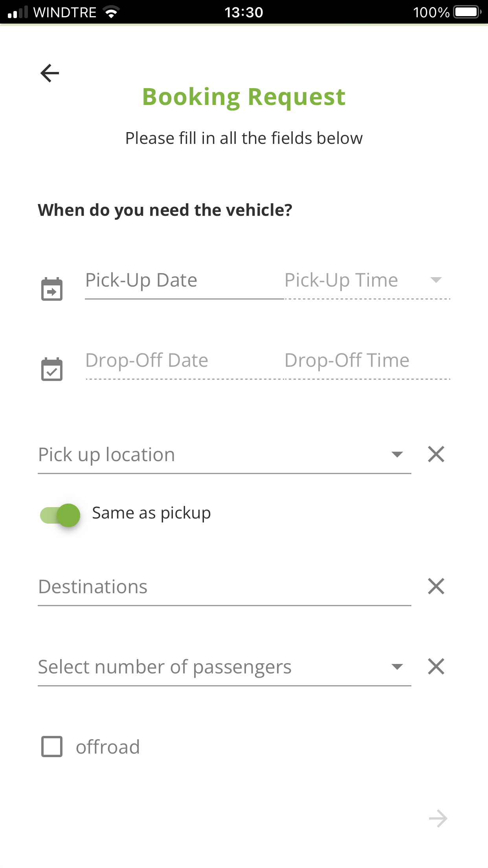This screenshot has width=488, height=868.
Task: Tap the Destinations input field
Action: pyautogui.click(x=224, y=587)
